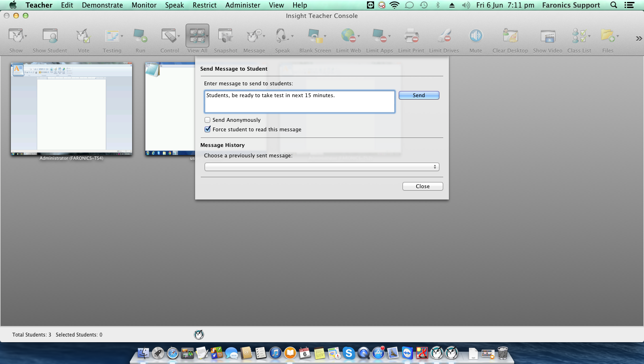Mute student audio with Mute icon
Viewport: 644px width, 364px height.
[475, 37]
